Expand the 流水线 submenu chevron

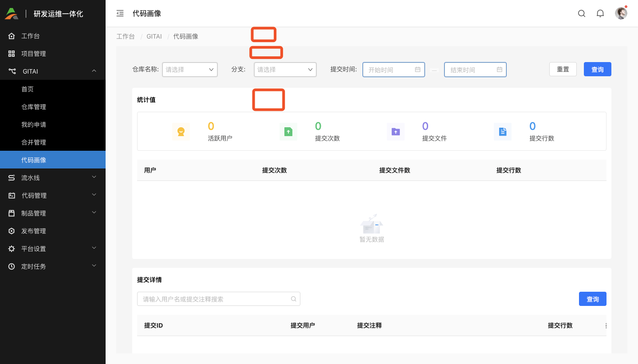[94, 177]
